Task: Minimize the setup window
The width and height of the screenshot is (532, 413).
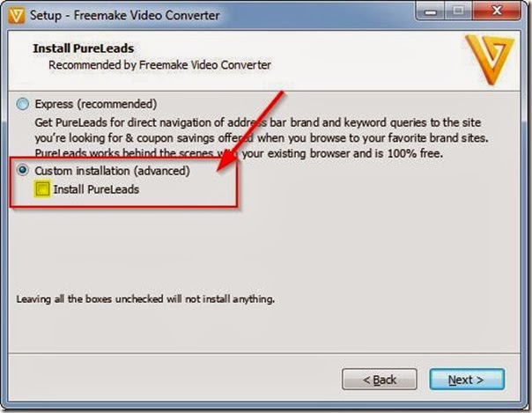Action: pyautogui.click(x=431, y=11)
